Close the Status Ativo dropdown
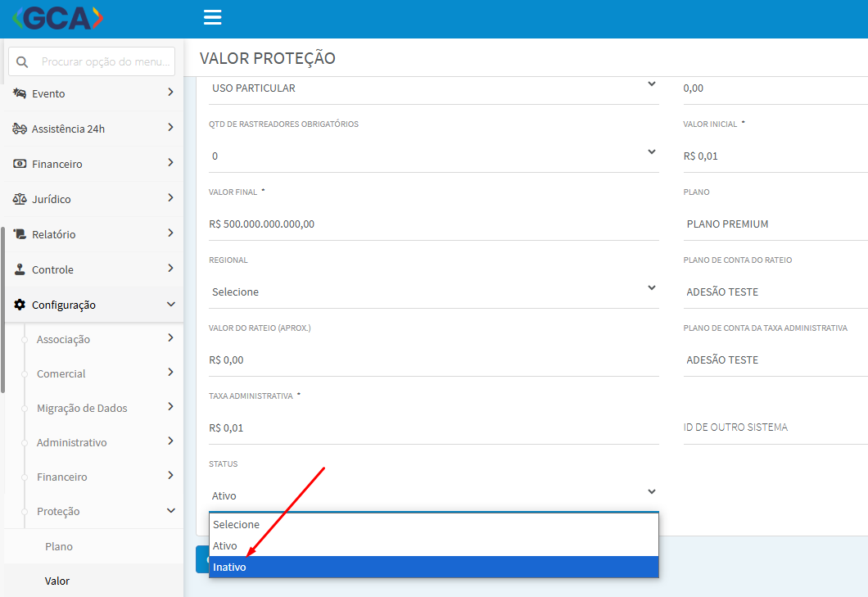The image size is (868, 597). pyautogui.click(x=433, y=495)
